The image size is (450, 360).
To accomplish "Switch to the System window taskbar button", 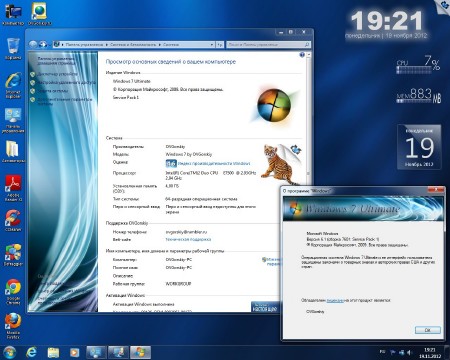I will point(97,352).
